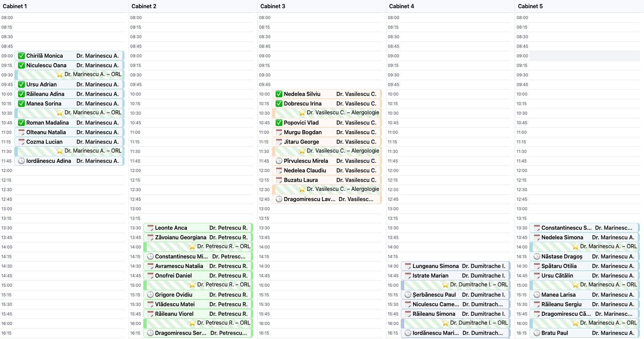Image resolution: width=644 pixels, height=339 pixels.
Task: Click the Cabinet 1 column header
Action: point(64,6)
